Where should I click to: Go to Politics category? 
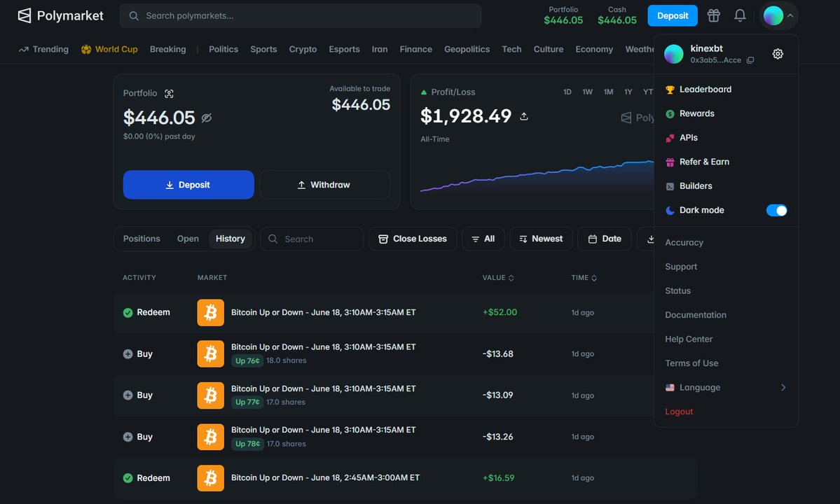coord(223,49)
